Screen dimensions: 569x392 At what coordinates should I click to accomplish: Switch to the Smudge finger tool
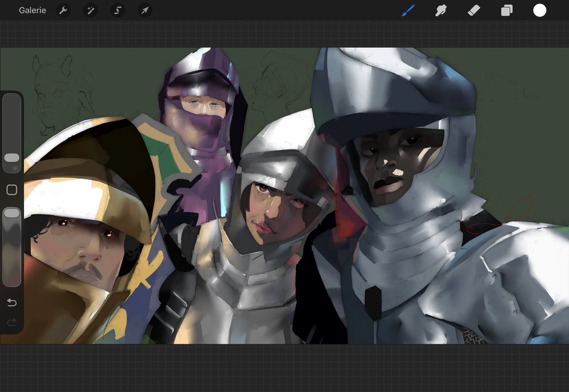click(x=441, y=10)
